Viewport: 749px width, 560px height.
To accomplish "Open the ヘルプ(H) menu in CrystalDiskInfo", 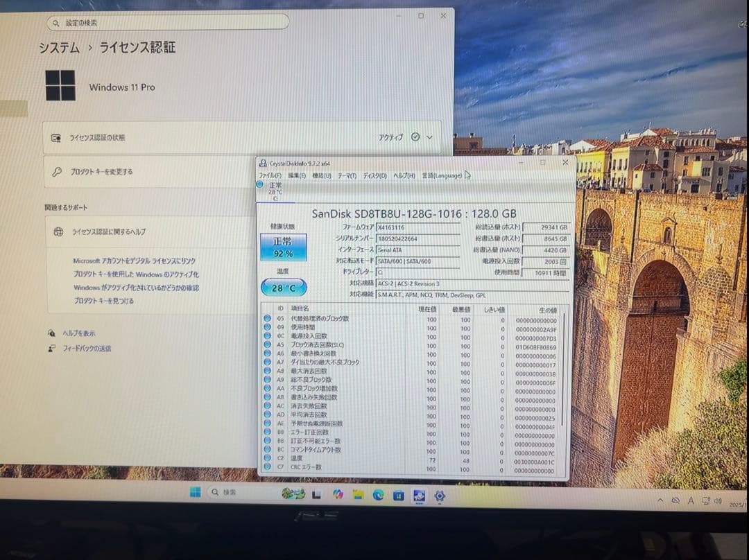I will [x=406, y=176].
